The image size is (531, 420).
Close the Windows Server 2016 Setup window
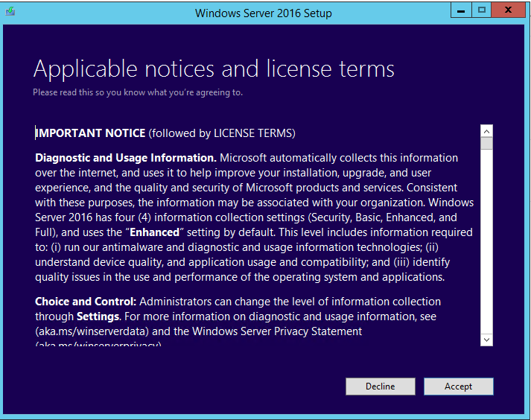[x=508, y=10]
